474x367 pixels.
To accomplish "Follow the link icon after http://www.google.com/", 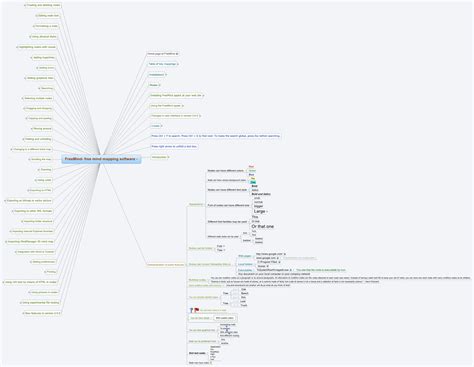I will point(285,254).
